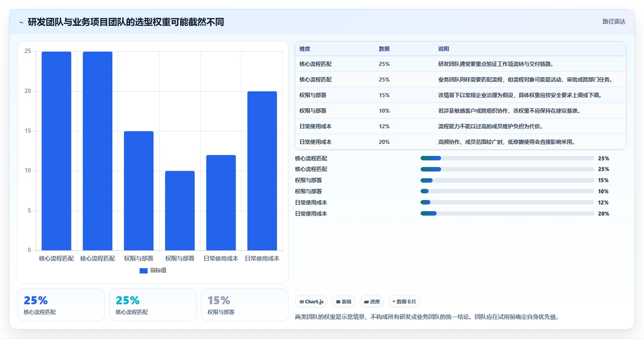The image size is (644, 339).
Task: Click the footer note starting 两类团队的权重是示意情景
Action: [x=427, y=317]
